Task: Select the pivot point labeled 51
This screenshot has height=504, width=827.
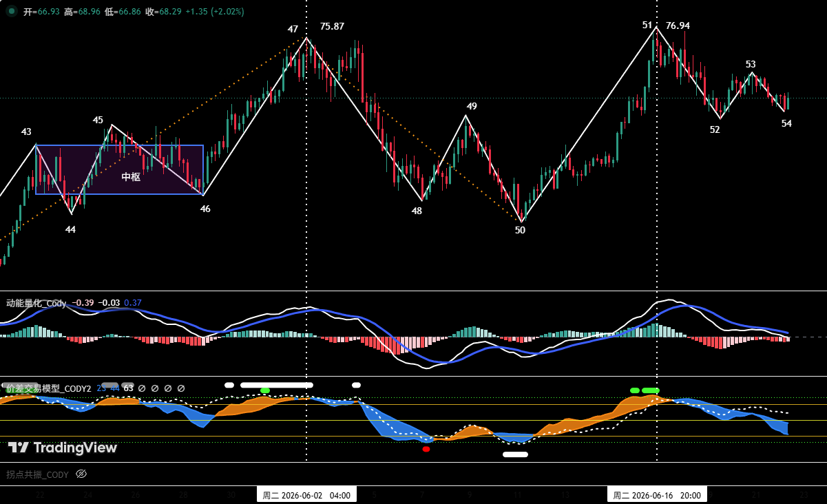Action: (x=647, y=25)
